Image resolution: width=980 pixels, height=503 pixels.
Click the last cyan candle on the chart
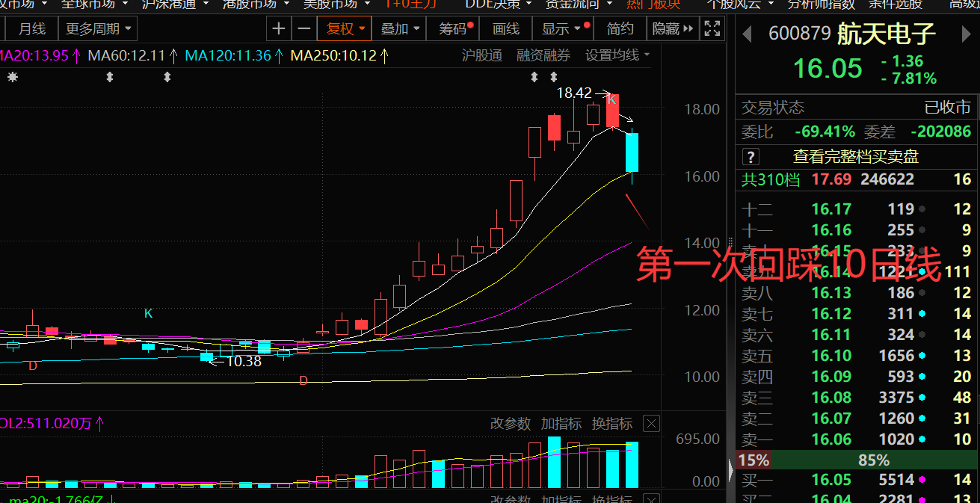point(632,152)
